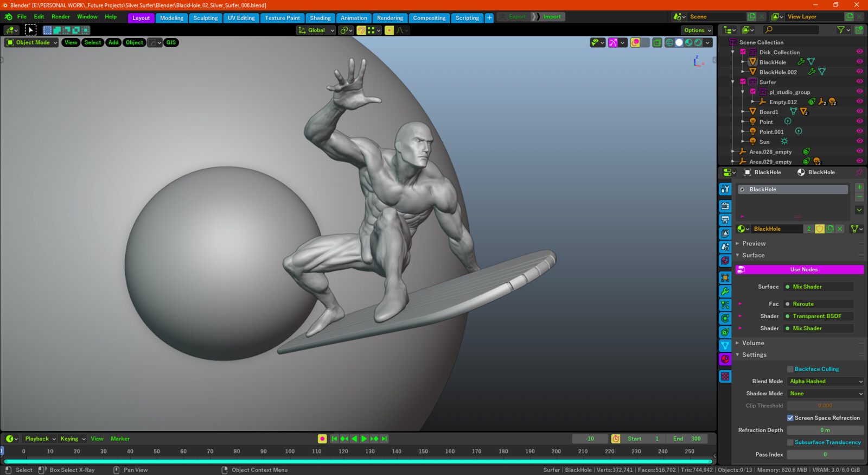868x475 pixels.
Task: Switch to the Shading workspace tab
Action: (320, 18)
